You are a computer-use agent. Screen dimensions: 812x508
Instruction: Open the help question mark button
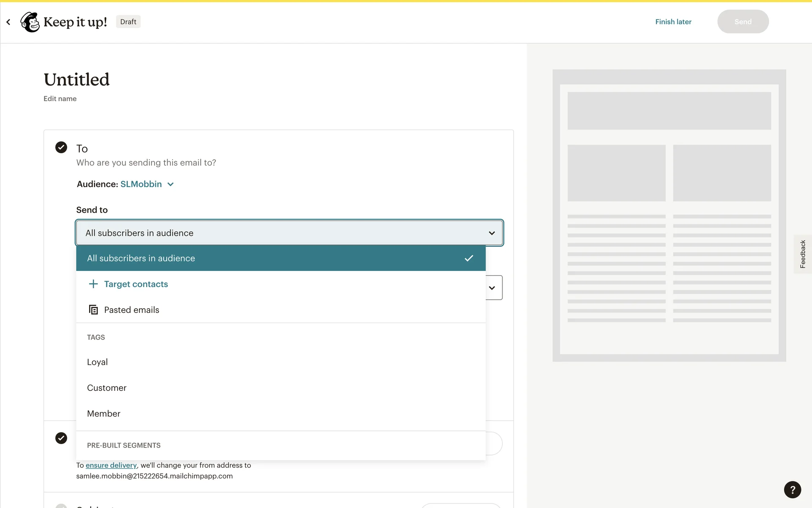[x=792, y=490]
